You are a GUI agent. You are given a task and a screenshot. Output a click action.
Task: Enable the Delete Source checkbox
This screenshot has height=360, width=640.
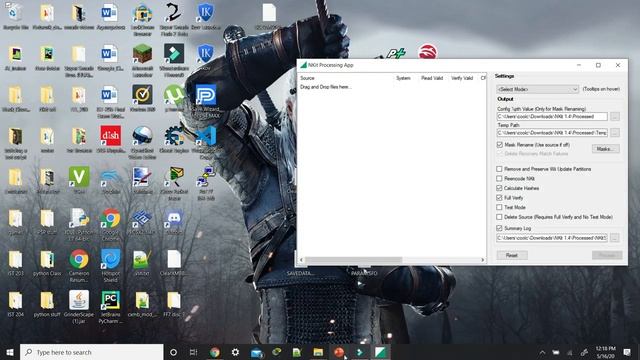499,217
